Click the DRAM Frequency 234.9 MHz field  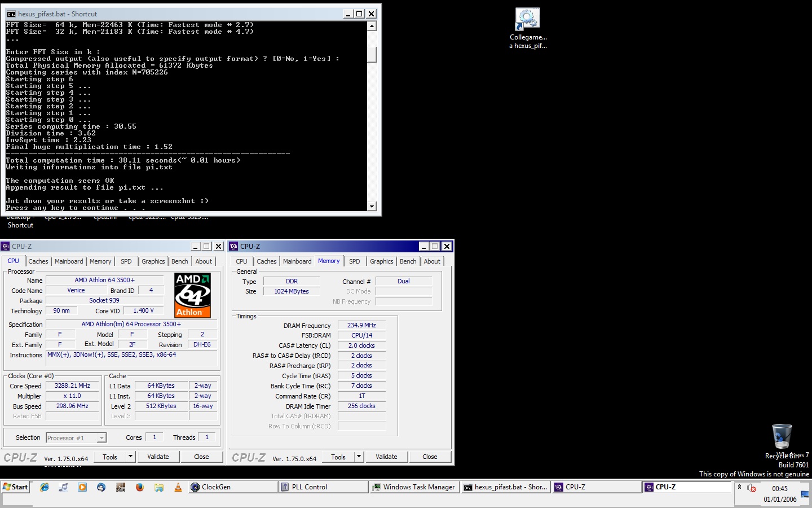coord(361,325)
